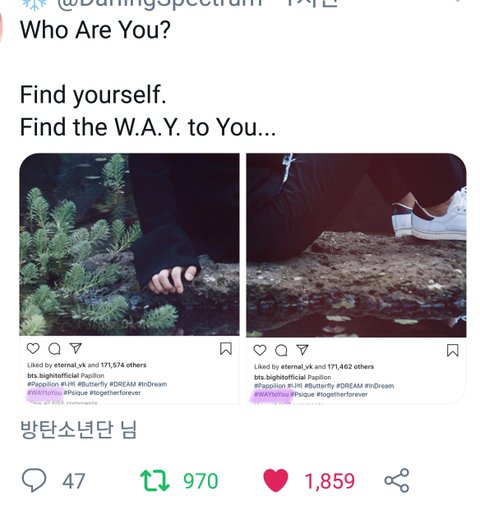The image size is (480, 514).
Task: Tap comment bubble under right Instagram image
Action: pyautogui.click(x=281, y=350)
